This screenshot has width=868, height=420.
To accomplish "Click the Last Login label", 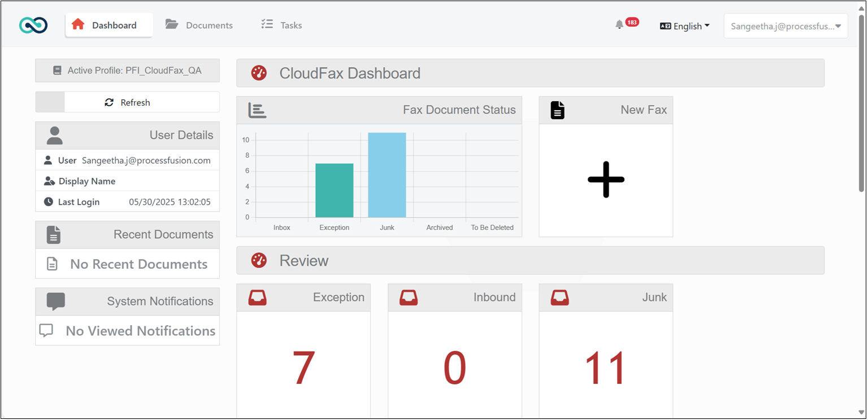I will click(x=79, y=202).
